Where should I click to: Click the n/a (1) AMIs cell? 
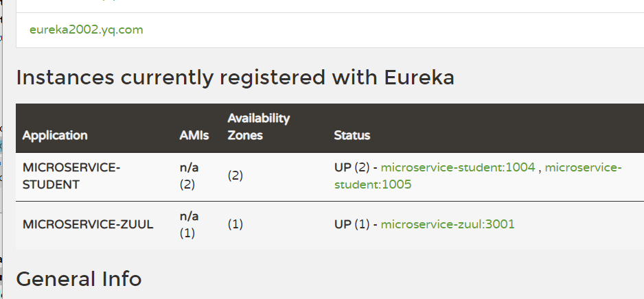189,224
